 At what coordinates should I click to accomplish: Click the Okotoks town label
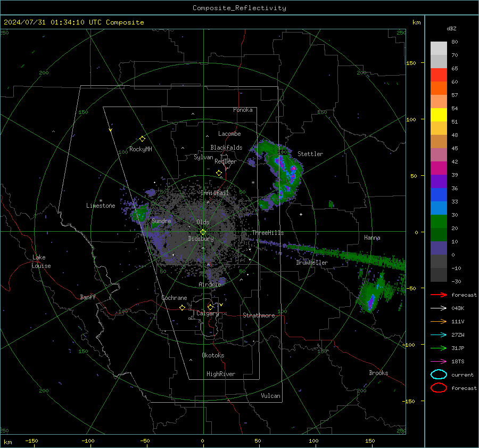coord(213,355)
